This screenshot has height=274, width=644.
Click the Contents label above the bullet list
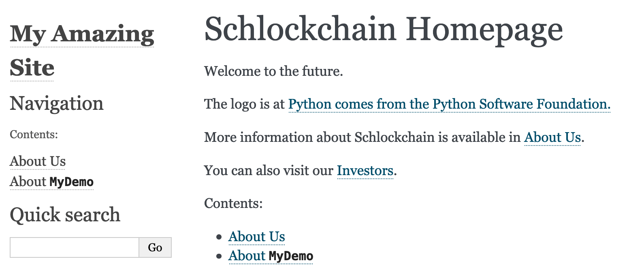click(x=233, y=203)
